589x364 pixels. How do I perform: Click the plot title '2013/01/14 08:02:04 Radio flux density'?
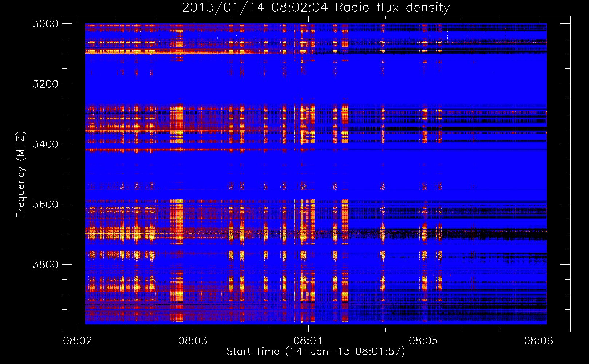[x=316, y=7]
